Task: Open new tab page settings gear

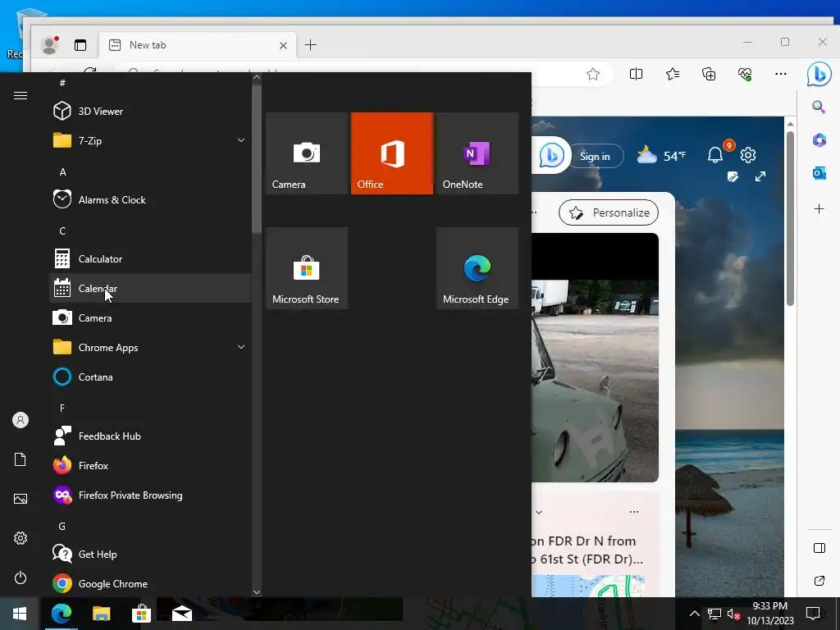Action: pyautogui.click(x=748, y=155)
